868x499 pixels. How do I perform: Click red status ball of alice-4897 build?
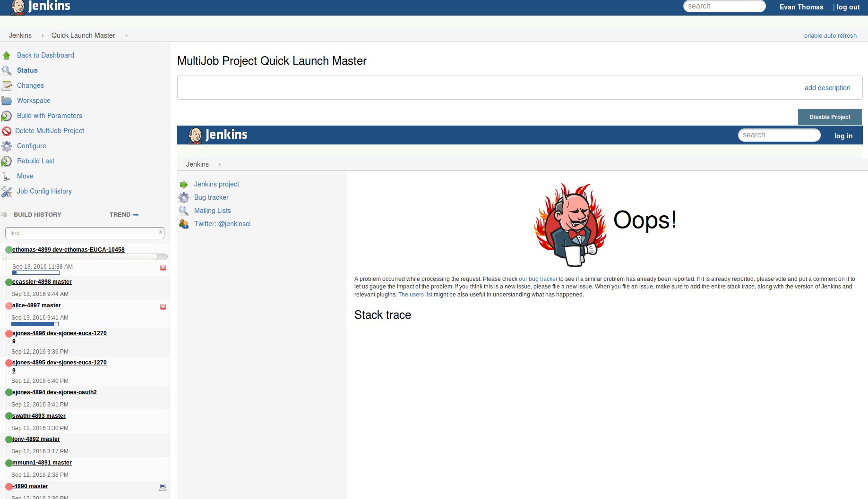(9, 305)
